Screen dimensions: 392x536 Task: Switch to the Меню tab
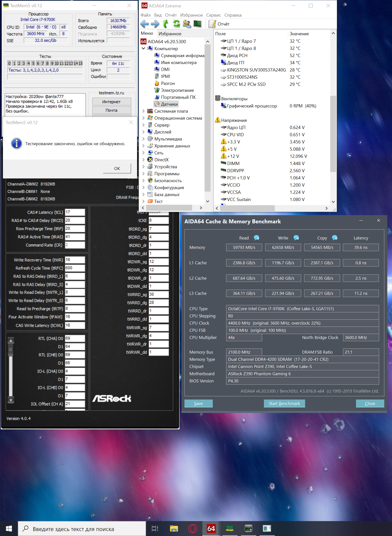pyautogui.click(x=147, y=33)
